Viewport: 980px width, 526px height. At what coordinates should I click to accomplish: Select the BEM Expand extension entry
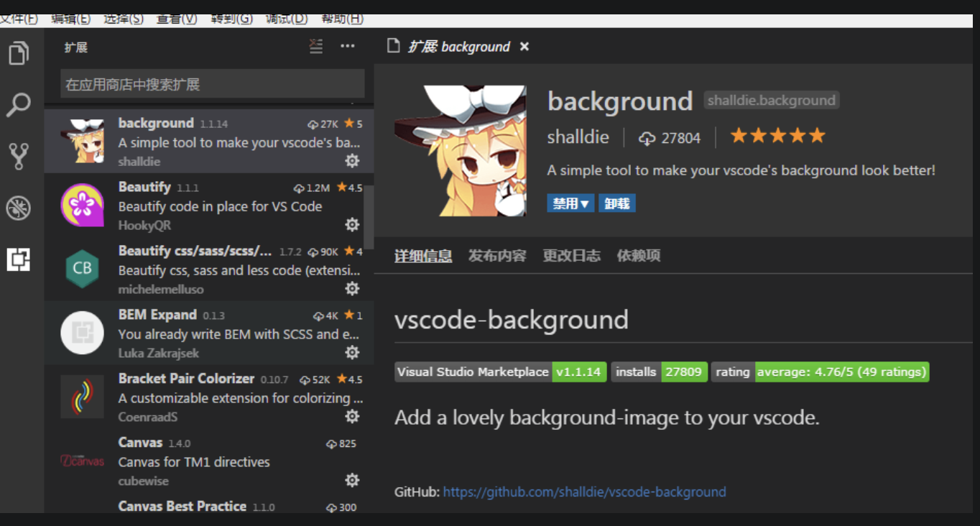pyautogui.click(x=209, y=333)
